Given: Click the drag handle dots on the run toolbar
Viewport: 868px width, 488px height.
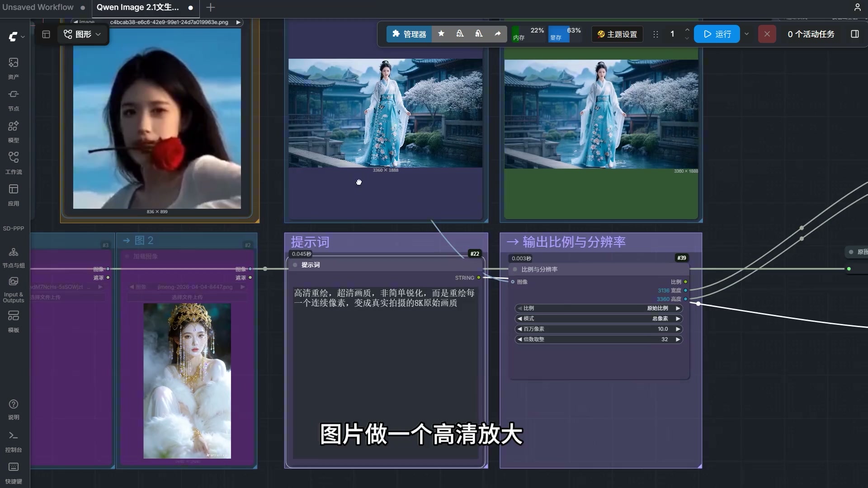Looking at the screenshot, I should point(656,34).
